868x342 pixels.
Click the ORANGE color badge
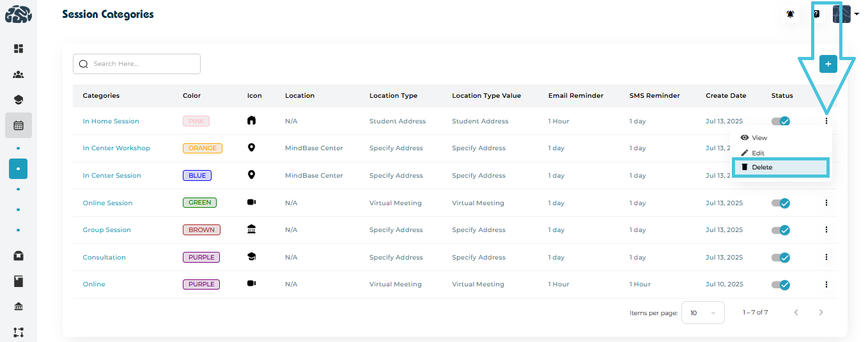point(202,148)
